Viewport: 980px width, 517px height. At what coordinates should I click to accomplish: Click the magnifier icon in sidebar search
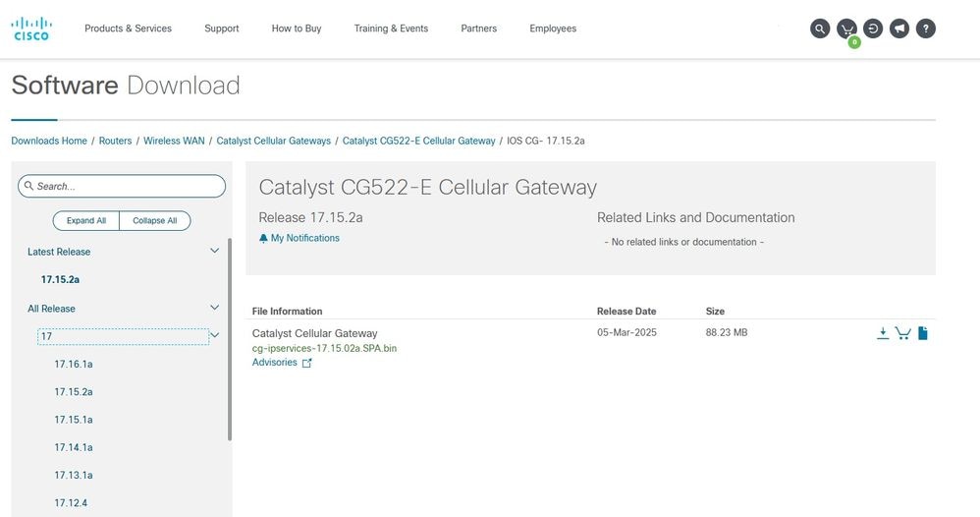point(28,186)
